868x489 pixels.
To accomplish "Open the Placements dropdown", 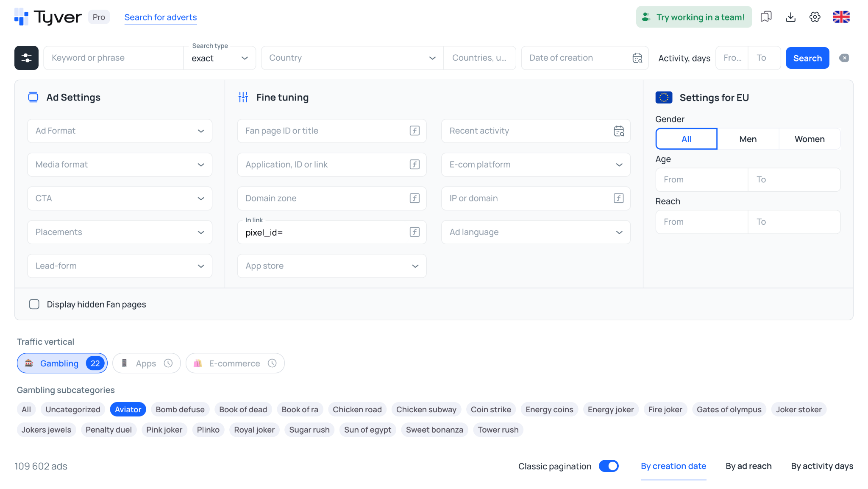I will [x=120, y=232].
